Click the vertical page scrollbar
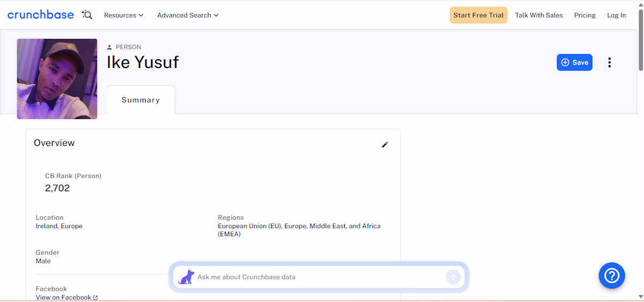644x302 pixels. (640, 151)
